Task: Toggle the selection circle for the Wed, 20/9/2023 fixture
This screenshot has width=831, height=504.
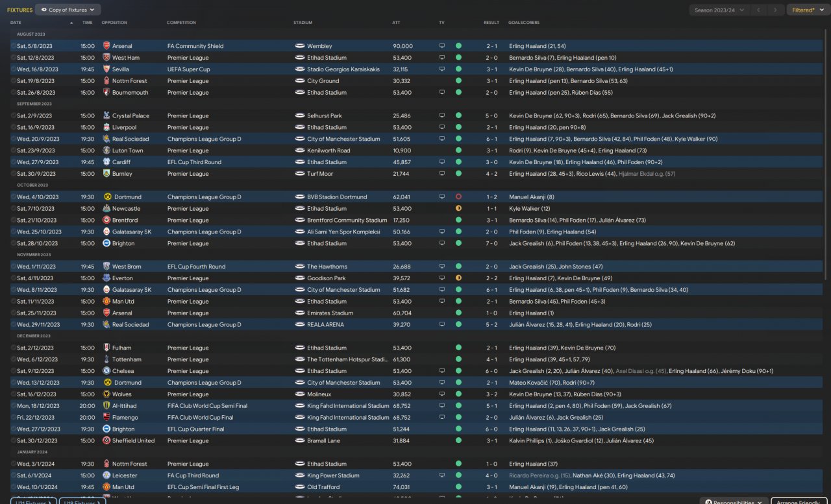Action: [13, 139]
